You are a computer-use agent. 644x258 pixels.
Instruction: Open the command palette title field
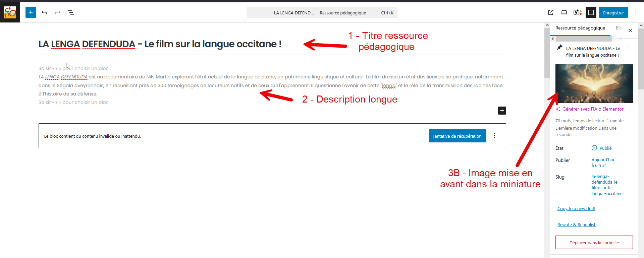point(322,13)
